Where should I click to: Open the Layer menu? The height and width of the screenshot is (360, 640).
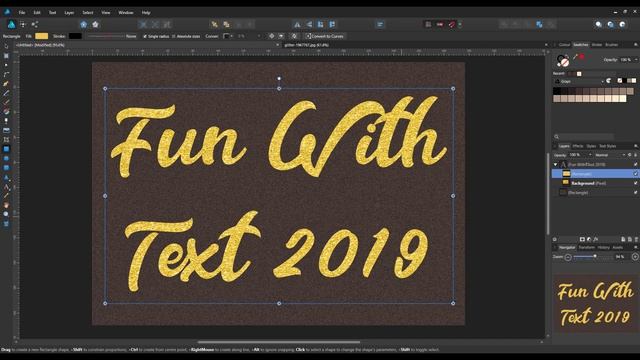click(69, 13)
